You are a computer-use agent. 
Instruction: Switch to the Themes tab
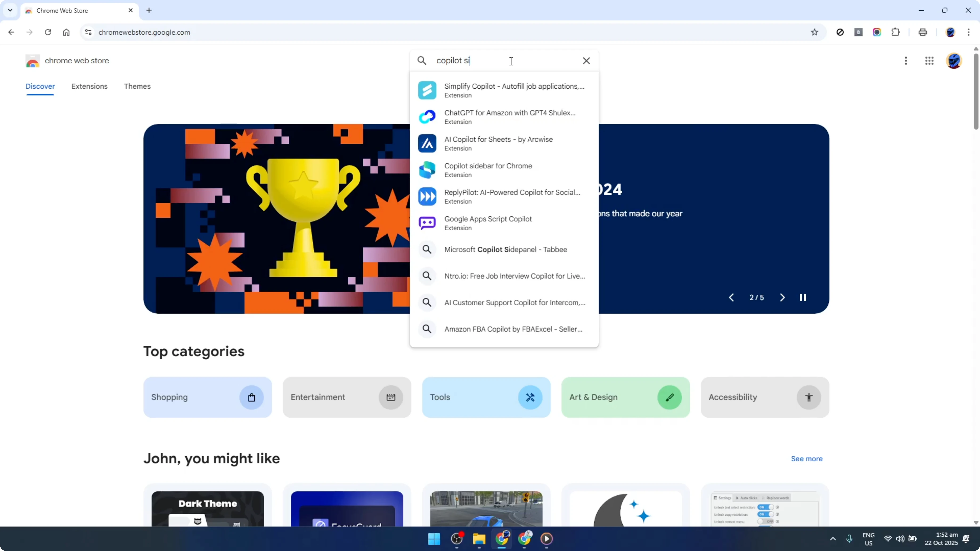137,86
